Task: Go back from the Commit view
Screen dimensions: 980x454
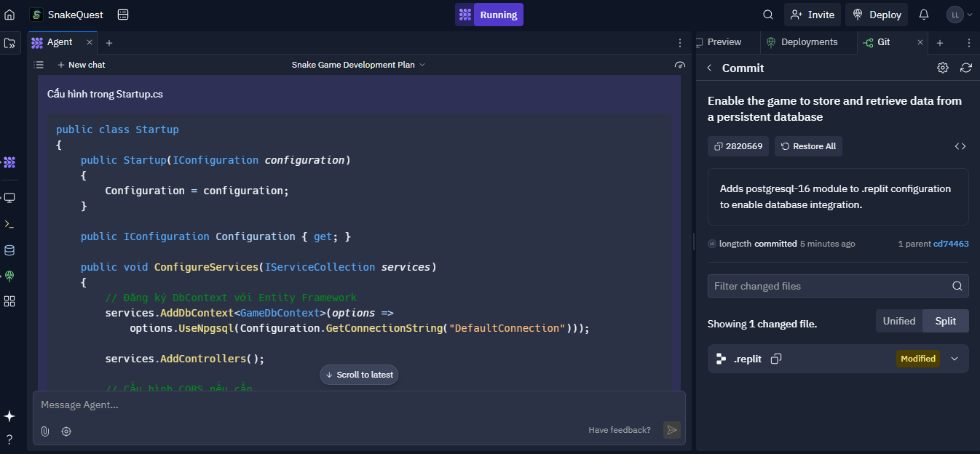Action: point(709,68)
